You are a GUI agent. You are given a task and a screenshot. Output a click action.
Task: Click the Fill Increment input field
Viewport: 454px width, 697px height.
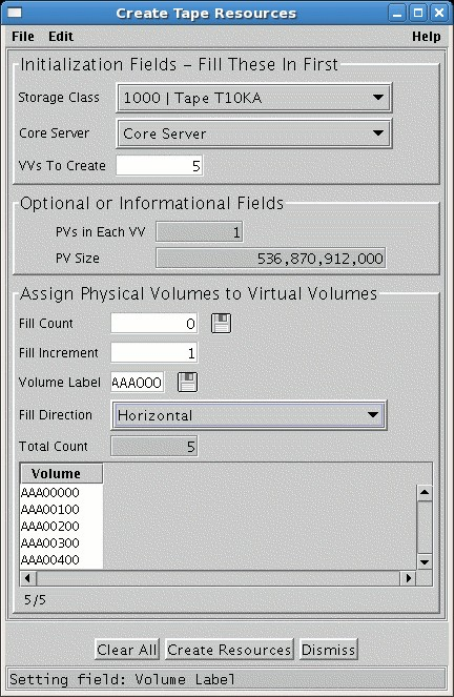[154, 353]
